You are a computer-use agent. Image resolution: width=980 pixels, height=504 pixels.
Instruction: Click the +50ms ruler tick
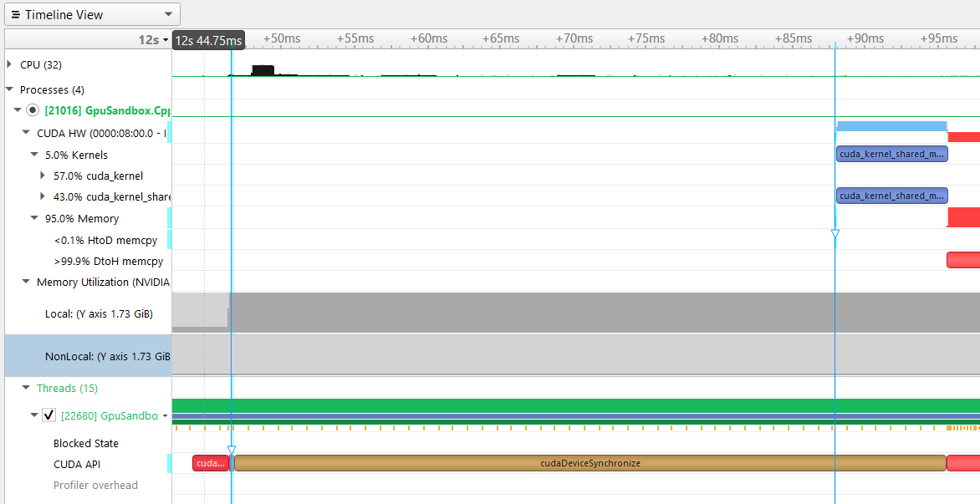pyautogui.click(x=281, y=38)
